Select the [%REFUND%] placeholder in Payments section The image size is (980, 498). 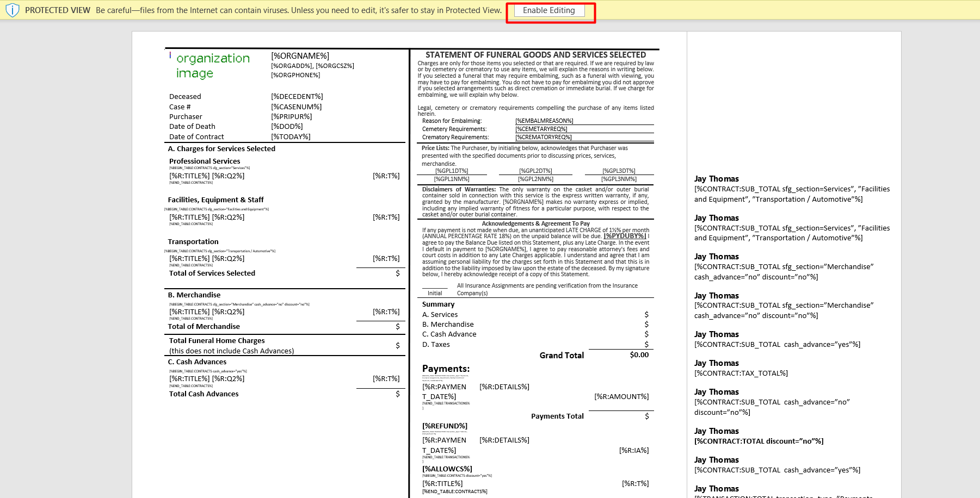(445, 426)
